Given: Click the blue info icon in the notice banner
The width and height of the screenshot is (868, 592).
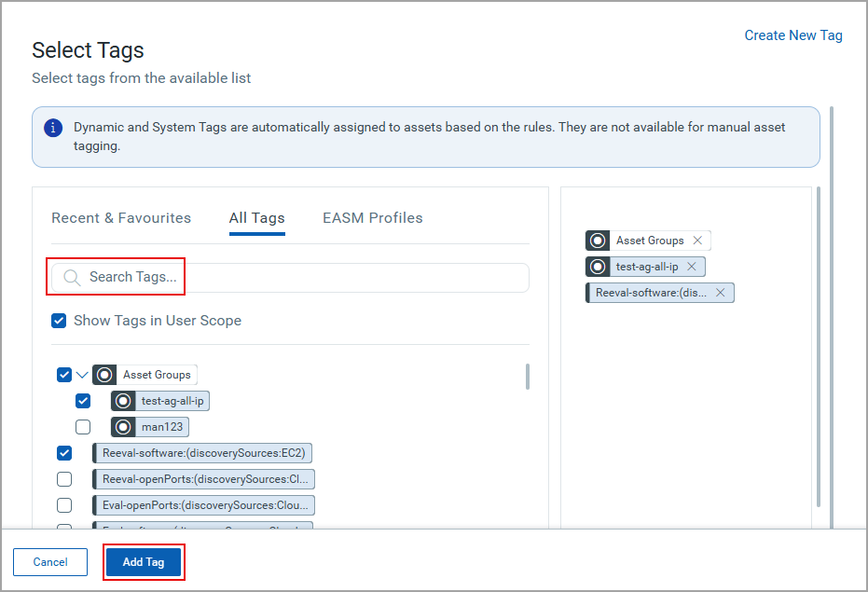Looking at the screenshot, I should [53, 128].
